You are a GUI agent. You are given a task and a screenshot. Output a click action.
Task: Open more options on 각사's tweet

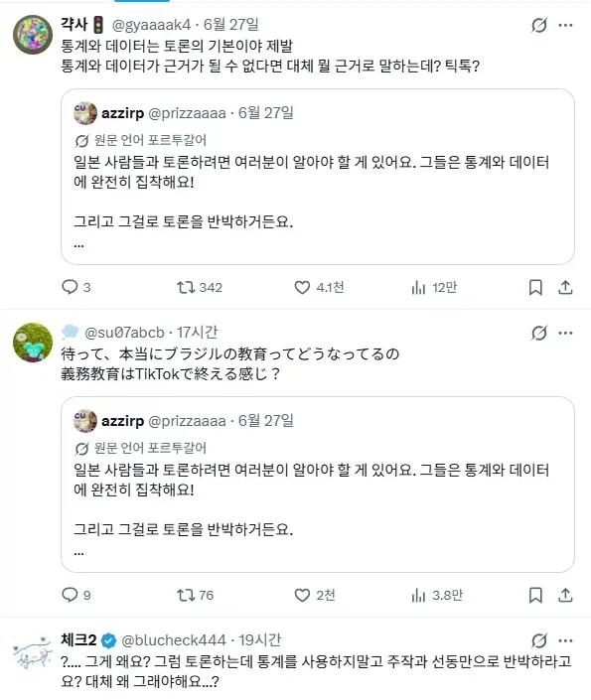pyautogui.click(x=565, y=25)
